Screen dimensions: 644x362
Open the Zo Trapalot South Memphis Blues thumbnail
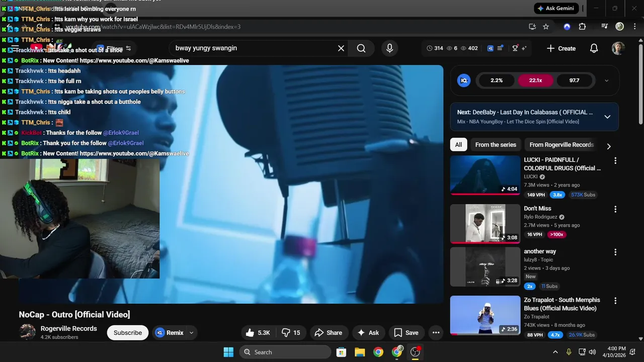tap(485, 315)
